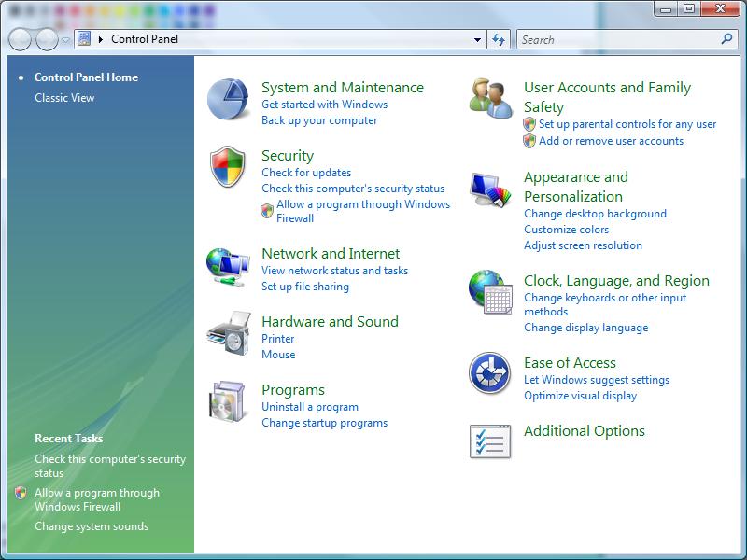
Task: Open the Programs category icon
Action: [x=228, y=402]
